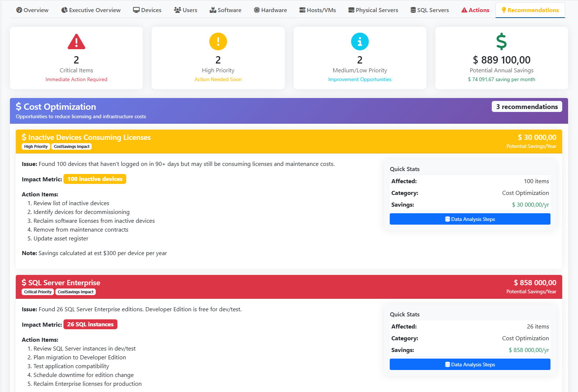
Task: Click the High Priority badge
Action: 36,146
